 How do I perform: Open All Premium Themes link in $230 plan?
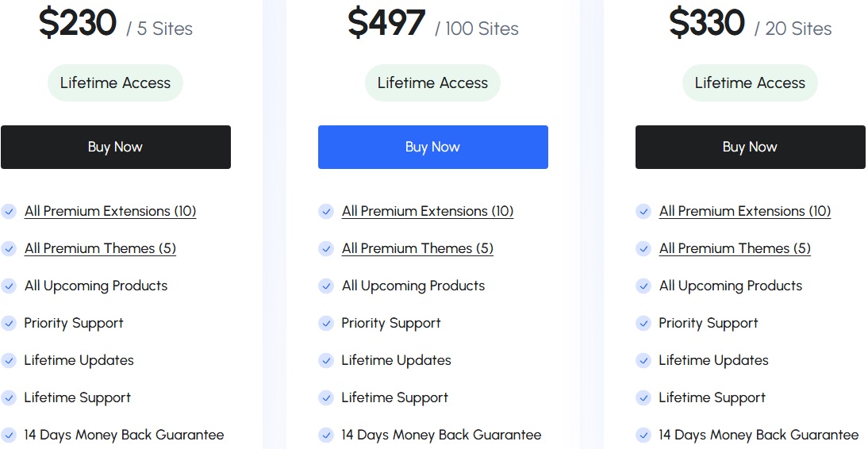tap(100, 248)
